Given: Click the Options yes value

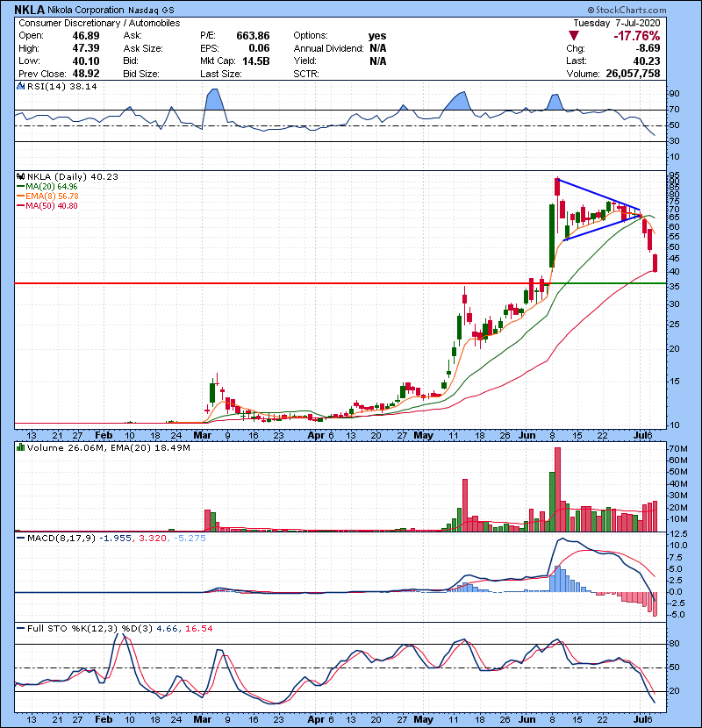Looking at the screenshot, I should click(x=377, y=36).
